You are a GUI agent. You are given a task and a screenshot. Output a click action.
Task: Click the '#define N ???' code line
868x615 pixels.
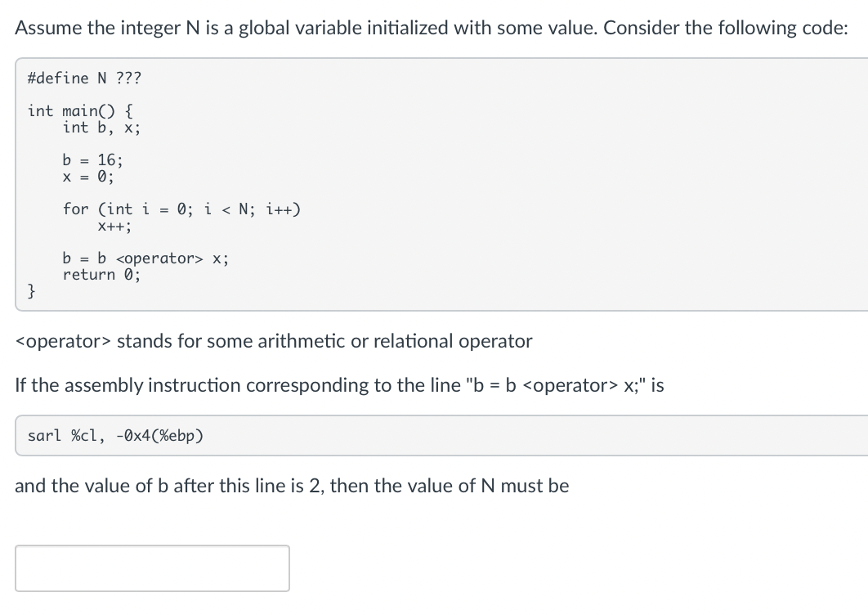point(84,79)
